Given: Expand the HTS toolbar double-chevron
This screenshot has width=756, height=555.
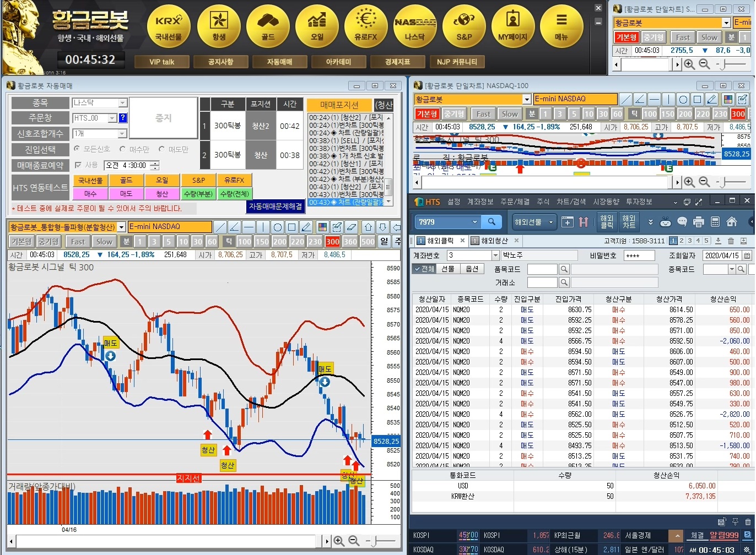Looking at the screenshot, I should pos(650,222).
